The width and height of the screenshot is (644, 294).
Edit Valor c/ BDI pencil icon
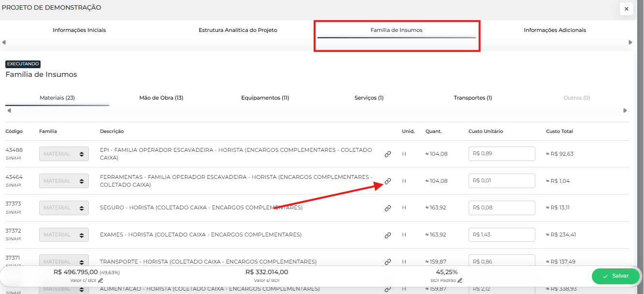tap(100, 280)
